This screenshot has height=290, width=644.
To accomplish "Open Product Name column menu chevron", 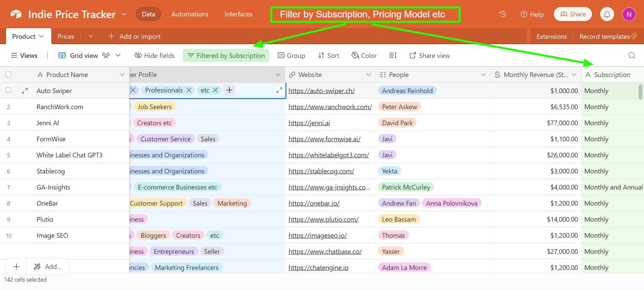I will click(x=122, y=75).
